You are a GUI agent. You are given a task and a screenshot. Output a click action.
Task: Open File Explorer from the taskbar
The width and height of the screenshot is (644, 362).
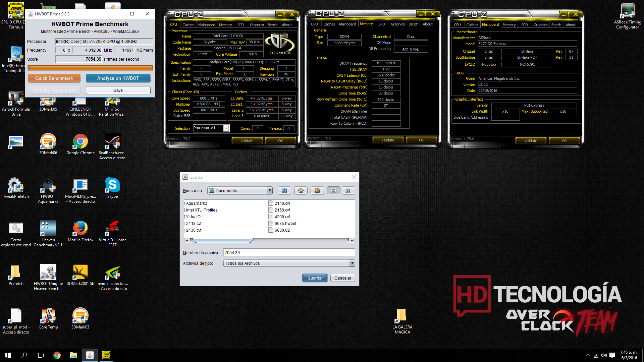[x=73, y=355]
